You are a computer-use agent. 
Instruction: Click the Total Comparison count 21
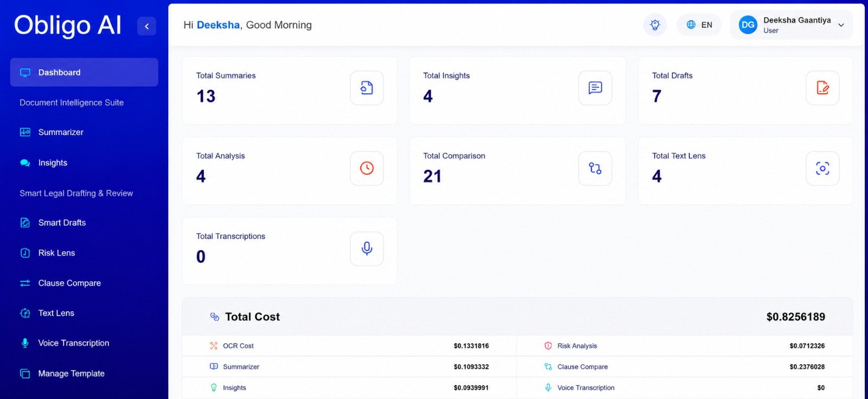[432, 177]
